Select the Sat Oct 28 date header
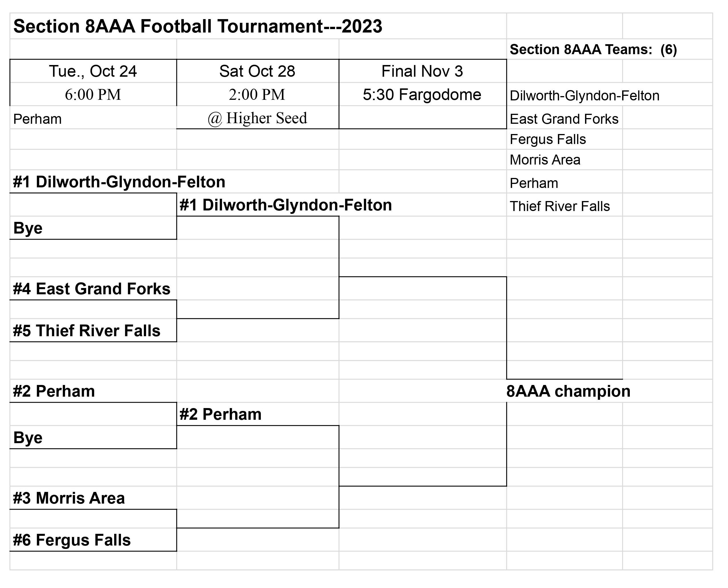Image resolution: width=728 pixels, height=588 pixels. click(x=258, y=71)
